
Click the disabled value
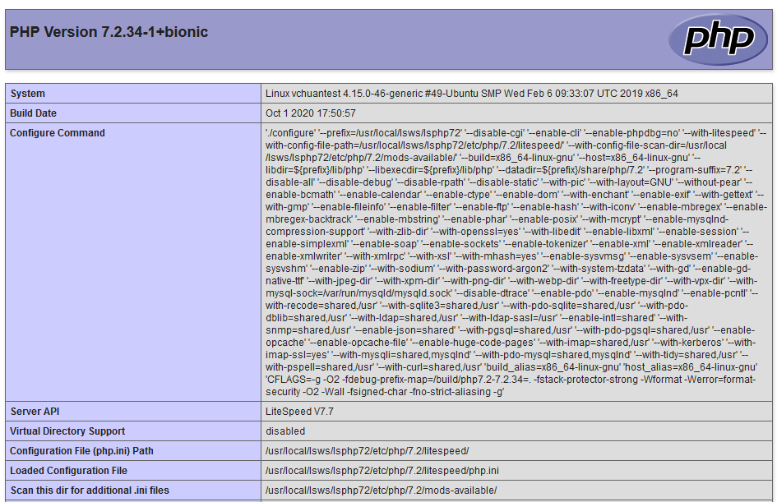pyautogui.click(x=285, y=432)
